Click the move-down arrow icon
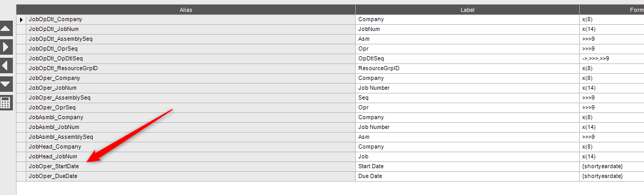 point(6,84)
